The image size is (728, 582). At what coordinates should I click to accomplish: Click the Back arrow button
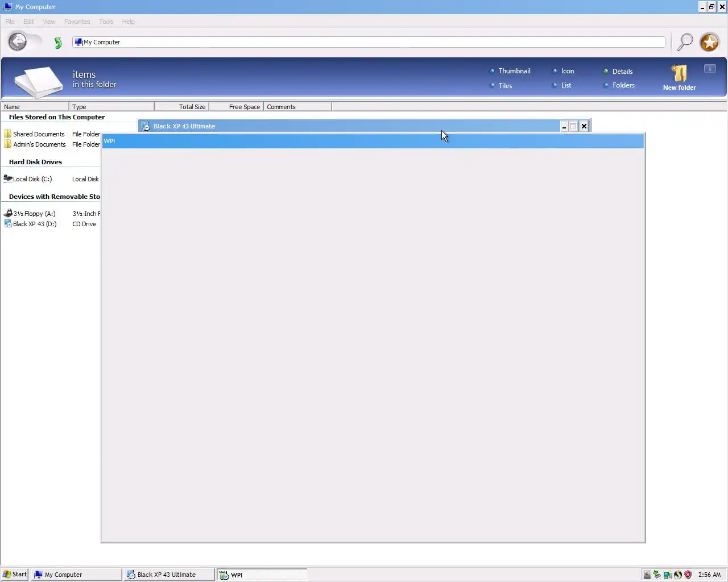pos(18,41)
